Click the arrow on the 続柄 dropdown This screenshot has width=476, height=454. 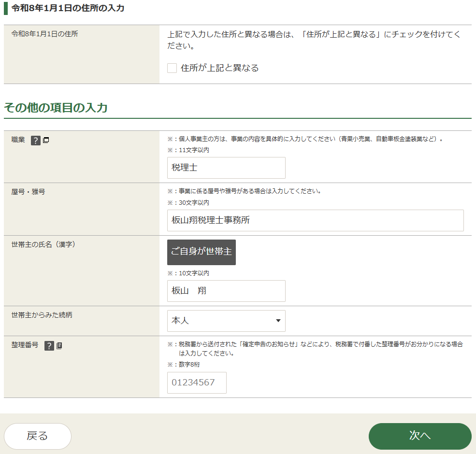click(278, 321)
